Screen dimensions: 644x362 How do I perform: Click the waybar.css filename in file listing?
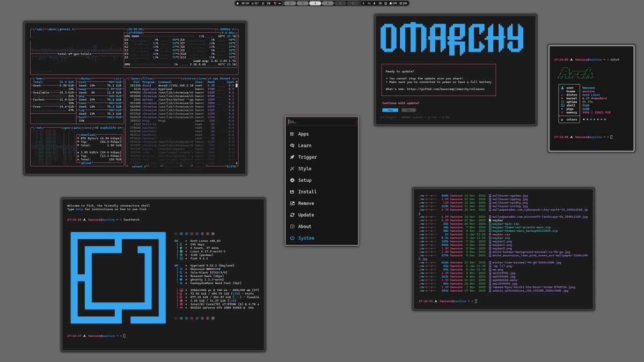(x=501, y=234)
